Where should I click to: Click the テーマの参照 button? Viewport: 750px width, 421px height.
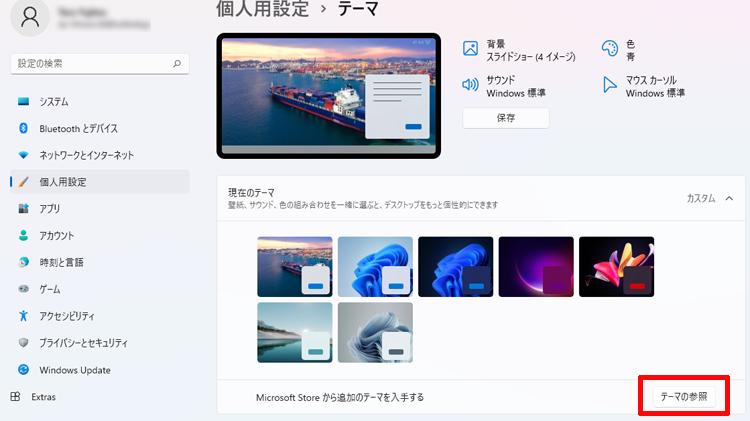(684, 397)
